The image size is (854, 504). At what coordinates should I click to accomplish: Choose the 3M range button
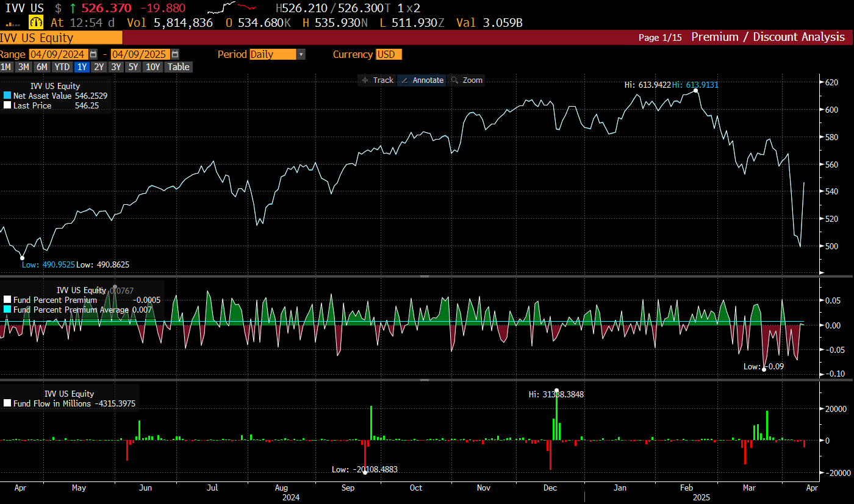23,67
